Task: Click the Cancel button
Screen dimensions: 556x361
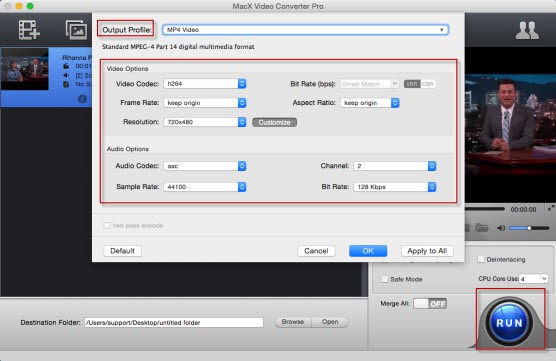Action: point(316,251)
